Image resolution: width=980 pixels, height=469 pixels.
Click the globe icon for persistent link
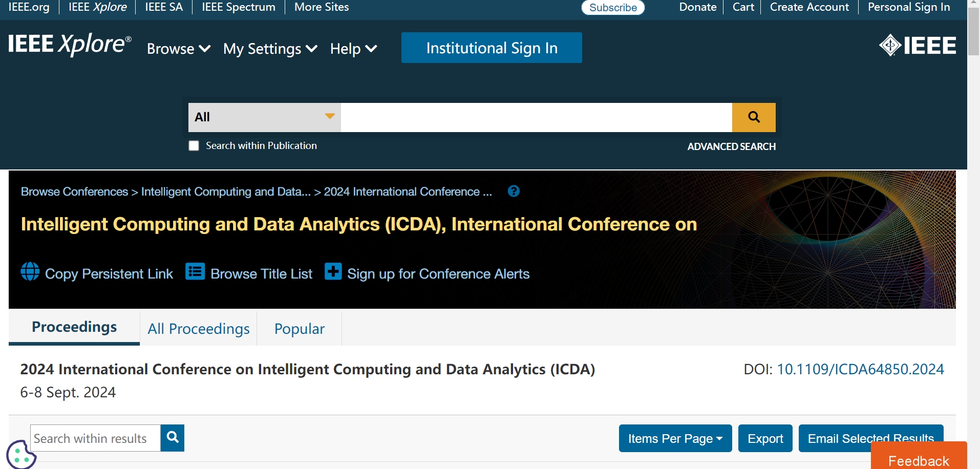[x=30, y=271]
